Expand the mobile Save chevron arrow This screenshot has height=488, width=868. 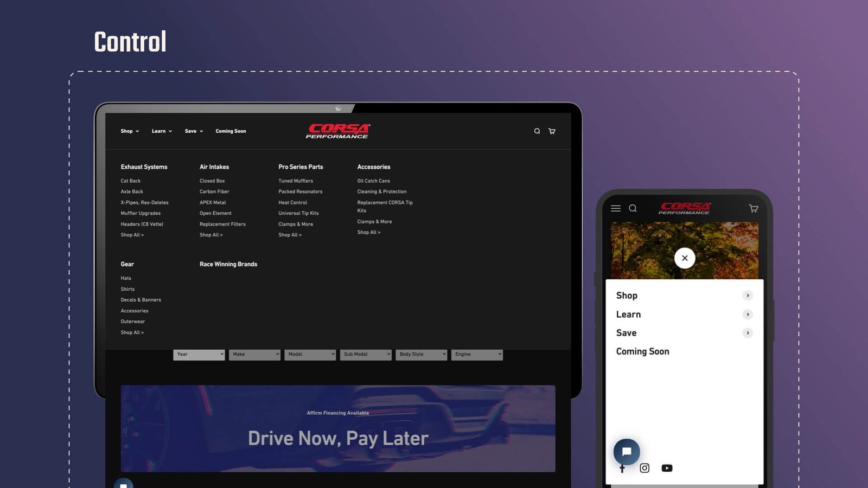[x=748, y=333]
